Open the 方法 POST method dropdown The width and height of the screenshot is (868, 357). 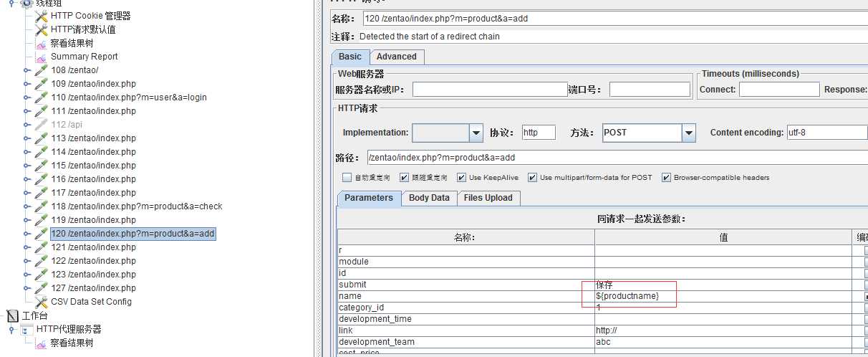pyautogui.click(x=689, y=133)
